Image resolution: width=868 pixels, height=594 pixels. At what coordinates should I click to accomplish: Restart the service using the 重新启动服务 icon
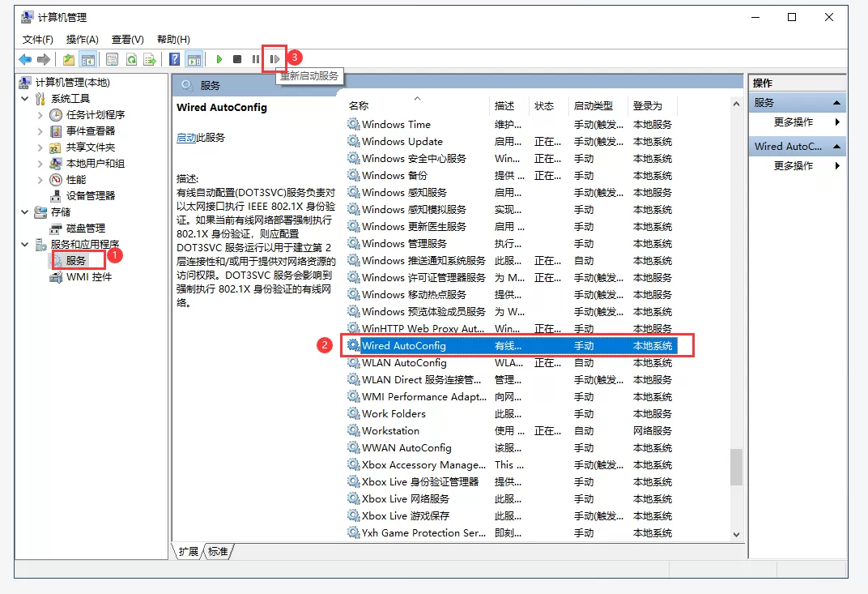tap(274, 58)
